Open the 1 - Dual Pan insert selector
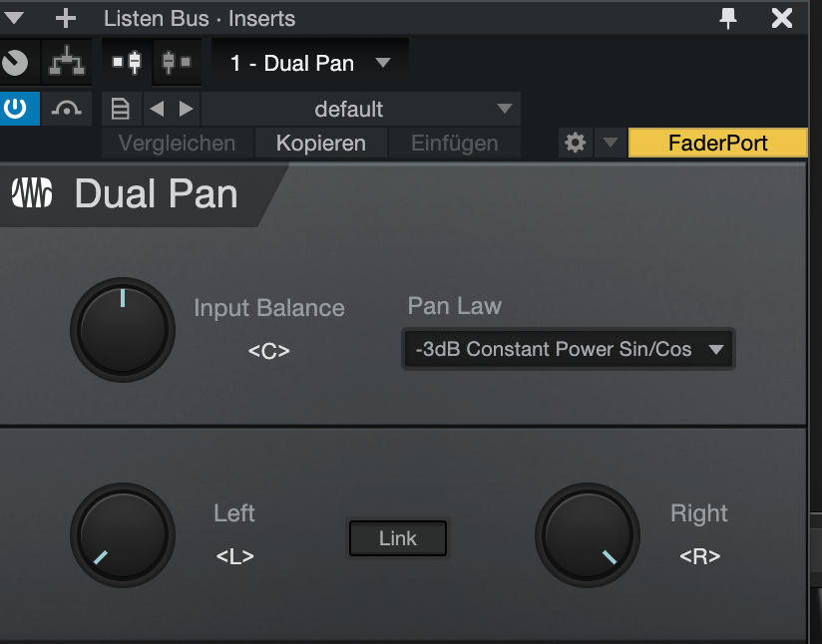This screenshot has height=644, width=822. click(310, 63)
